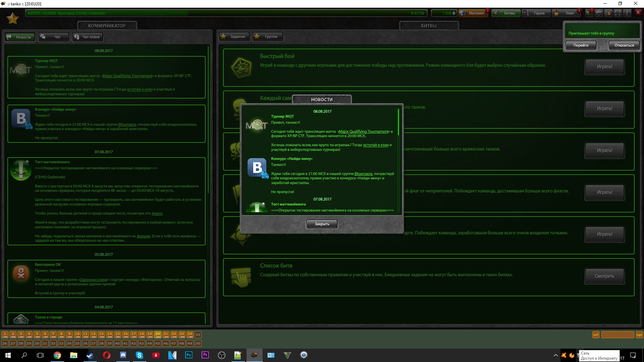Image resolution: width=644 pixels, height=362 pixels.
Task: Click ВКонтакте link in news dialog
Action: pos(363,174)
